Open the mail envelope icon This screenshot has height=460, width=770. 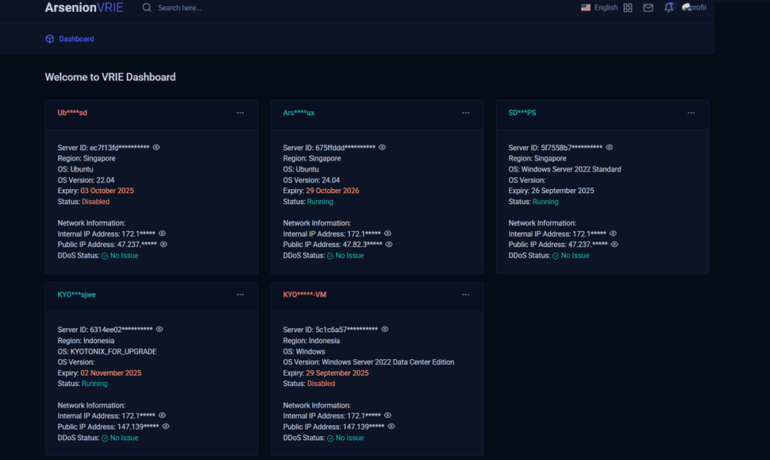(648, 8)
